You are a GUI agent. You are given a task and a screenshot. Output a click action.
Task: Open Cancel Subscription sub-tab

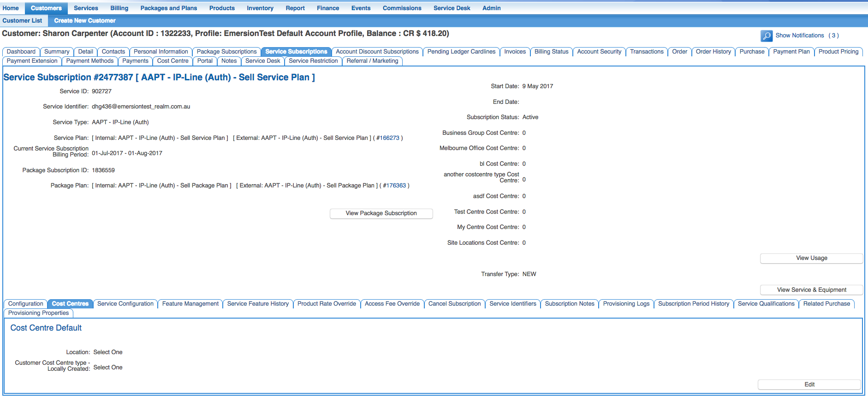coord(455,304)
